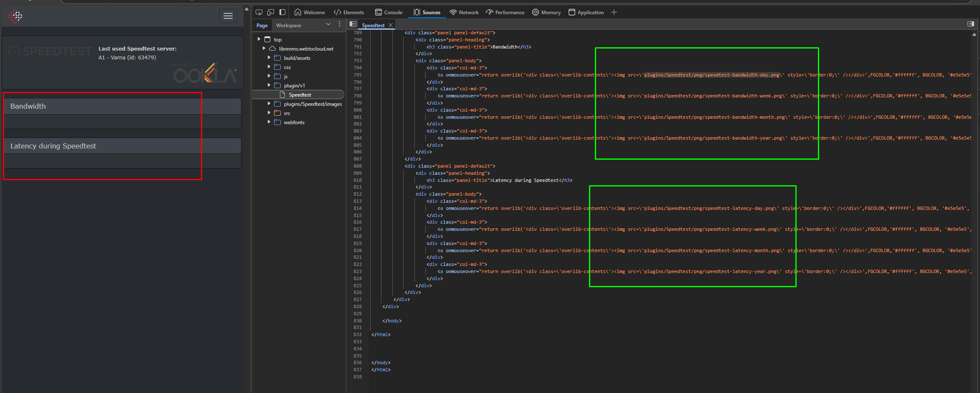Screen dimensions: 980x393
Task: Toggle the debugger sidebar icon at right
Action: click(971, 24)
